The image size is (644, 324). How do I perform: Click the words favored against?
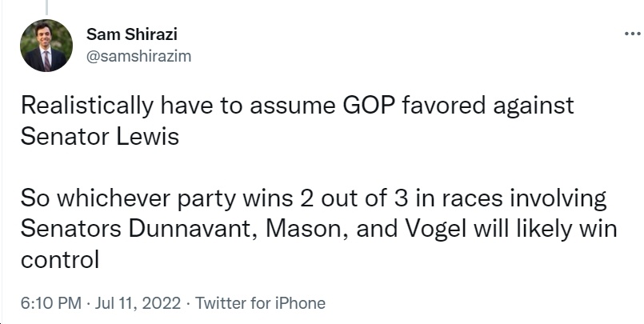487,106
